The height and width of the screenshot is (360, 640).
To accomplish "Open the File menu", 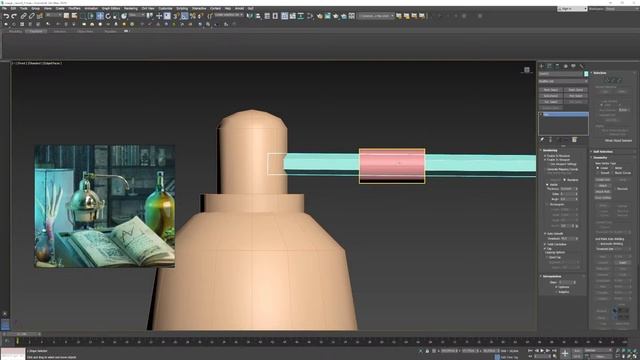I will [4, 8].
